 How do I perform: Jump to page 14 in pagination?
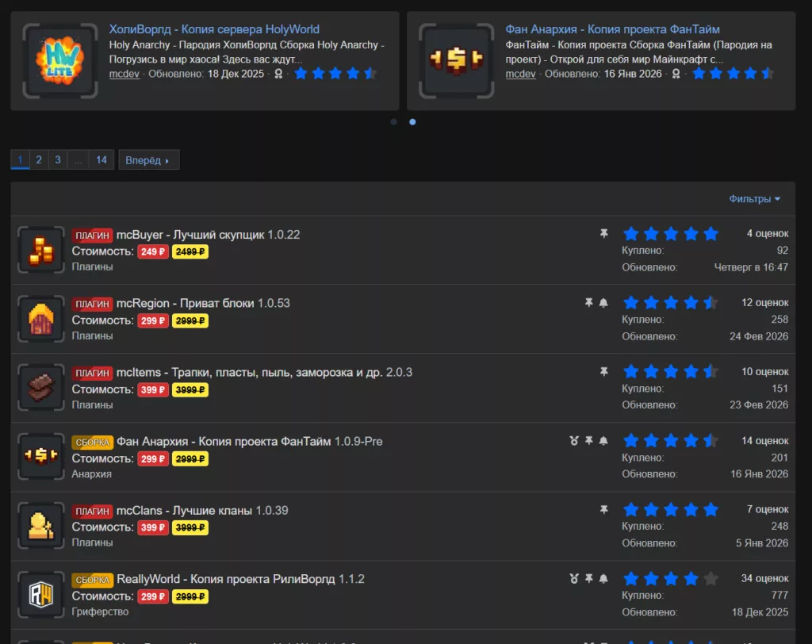[x=101, y=160]
